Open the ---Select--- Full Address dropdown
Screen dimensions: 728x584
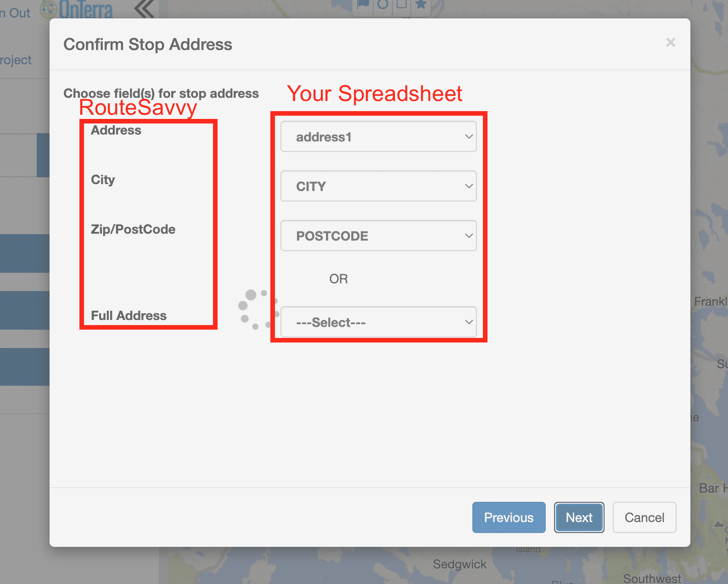379,322
